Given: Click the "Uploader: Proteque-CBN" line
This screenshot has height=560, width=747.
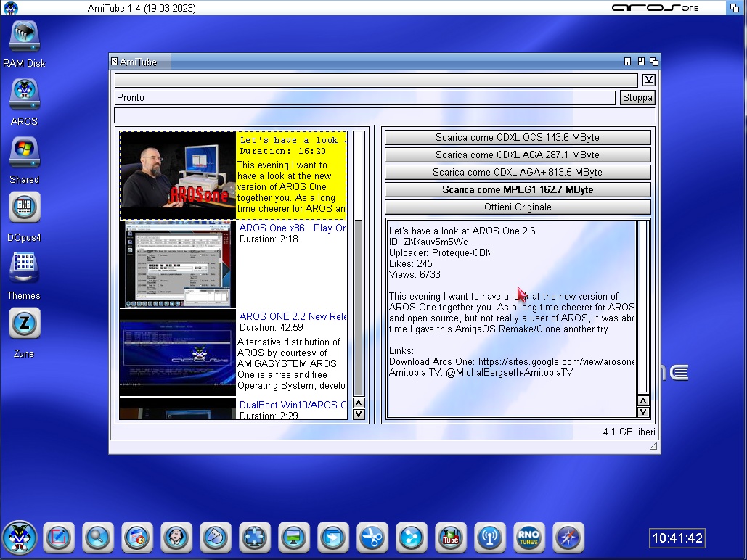Looking at the screenshot, I should (x=441, y=253).
